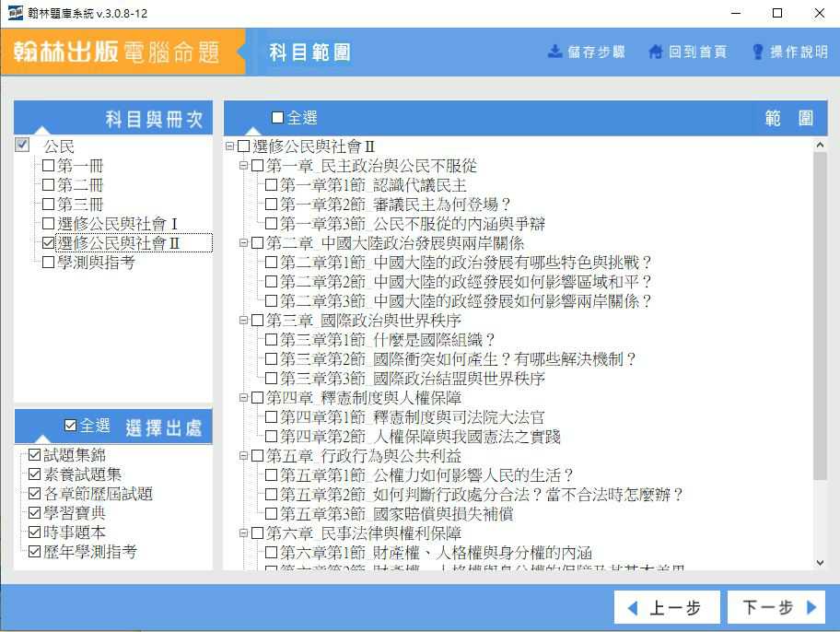
Task: Toggle 全選 checkbox in 範圍 header
Action: [277, 117]
